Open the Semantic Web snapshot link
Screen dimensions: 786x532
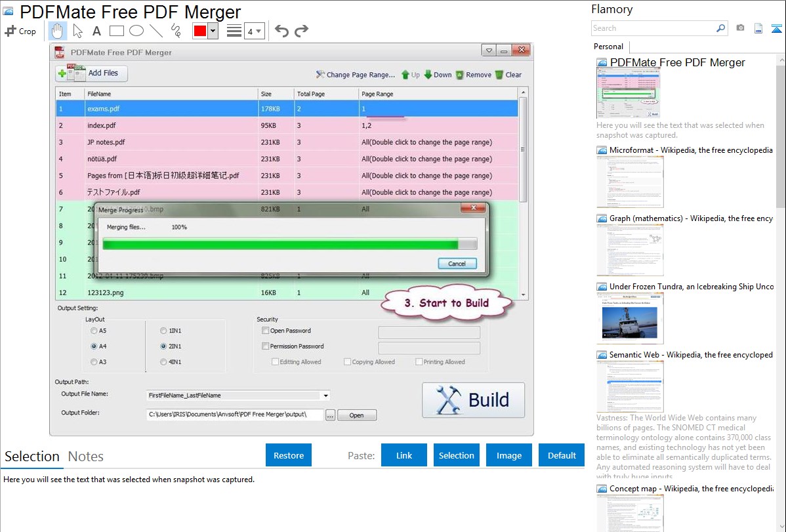point(691,355)
